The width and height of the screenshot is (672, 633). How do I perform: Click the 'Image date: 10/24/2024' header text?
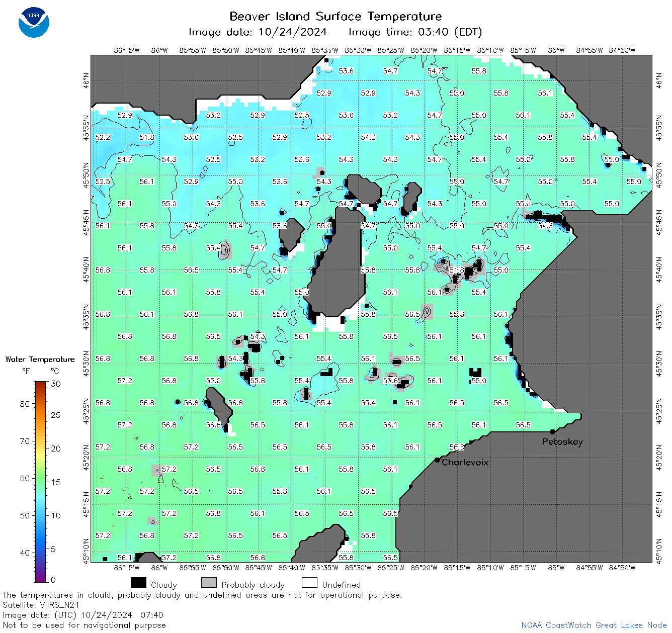258,32
